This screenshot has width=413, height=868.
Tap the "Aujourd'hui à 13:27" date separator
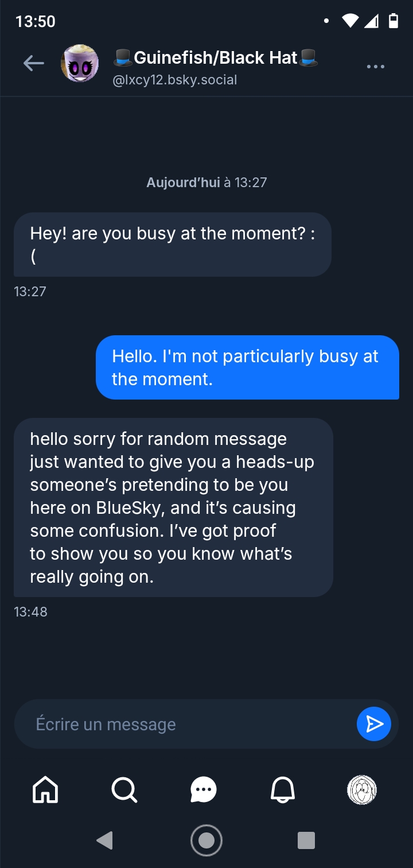(206, 183)
